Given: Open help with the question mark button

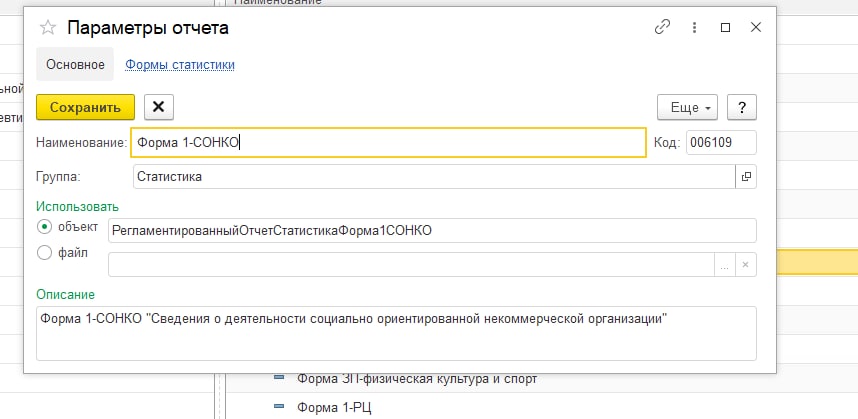Looking at the screenshot, I should [x=741, y=107].
